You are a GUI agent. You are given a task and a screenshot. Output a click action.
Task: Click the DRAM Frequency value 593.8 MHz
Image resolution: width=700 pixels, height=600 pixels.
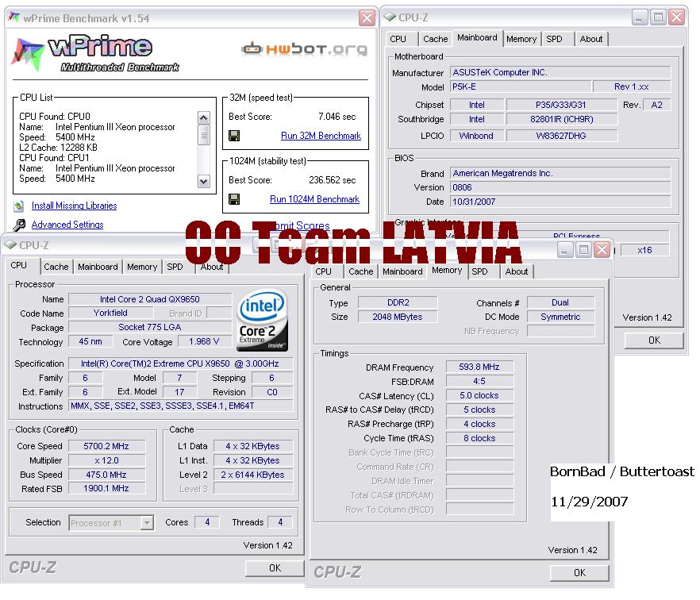(x=479, y=367)
